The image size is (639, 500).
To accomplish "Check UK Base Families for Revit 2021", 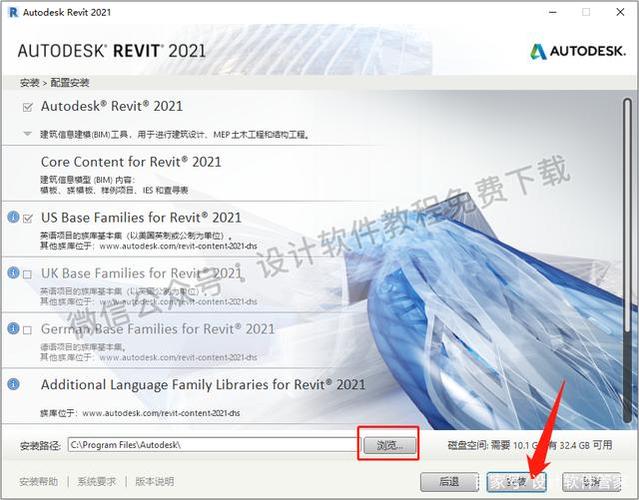I will (27, 274).
